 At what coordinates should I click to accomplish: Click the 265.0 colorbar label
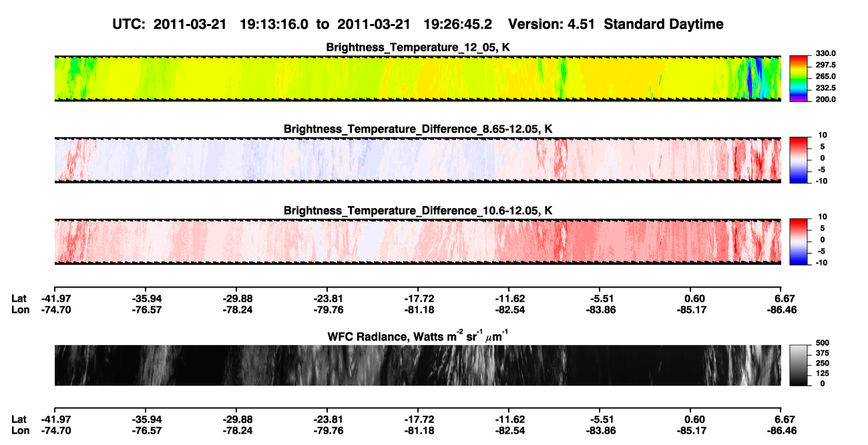point(826,77)
